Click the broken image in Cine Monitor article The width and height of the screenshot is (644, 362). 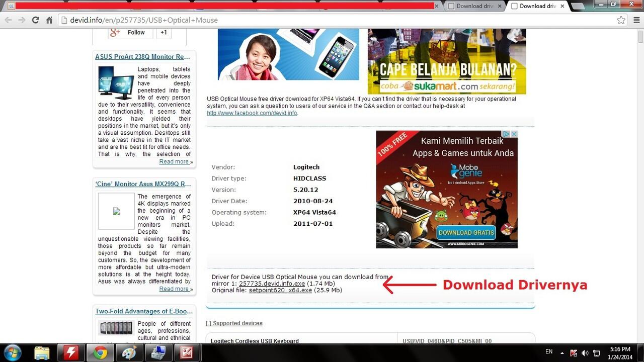pos(116,211)
